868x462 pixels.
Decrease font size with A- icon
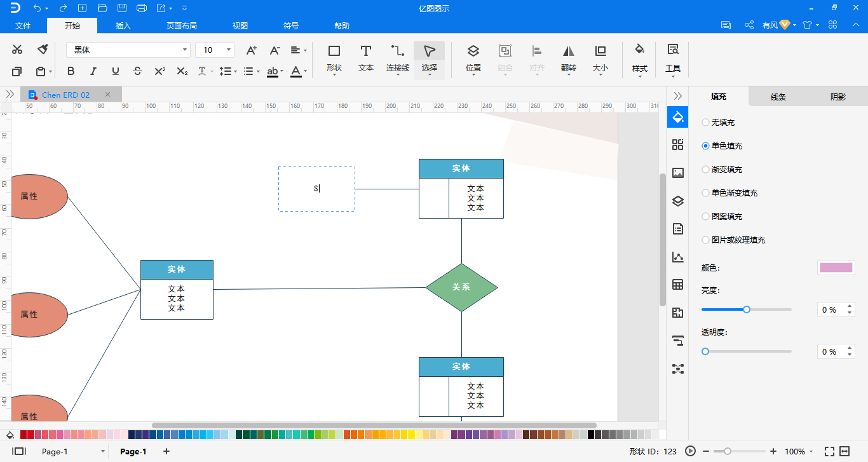click(x=275, y=50)
